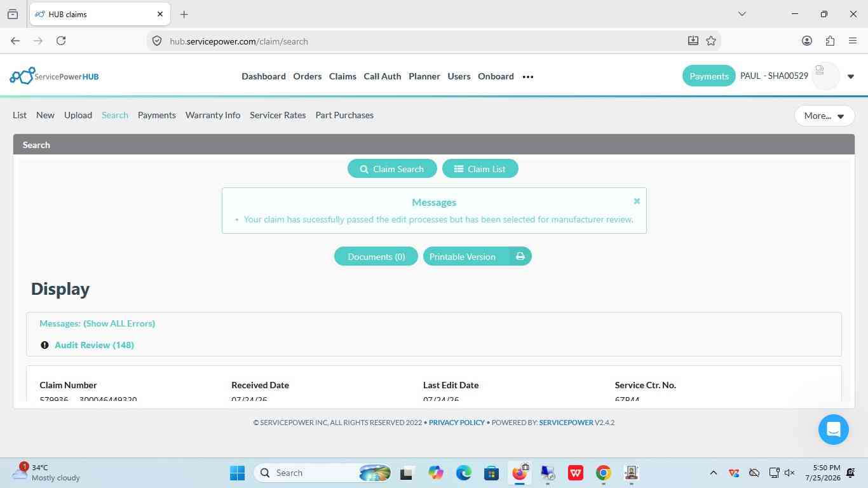Image resolution: width=868 pixels, height=488 pixels.
Task: Open Google Chrome from the taskbar
Action: click(603, 473)
